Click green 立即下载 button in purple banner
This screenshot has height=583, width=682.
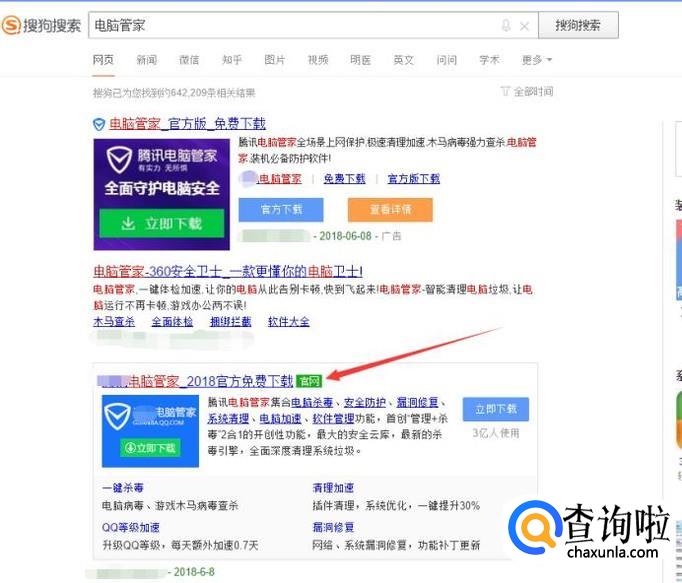coord(162,223)
